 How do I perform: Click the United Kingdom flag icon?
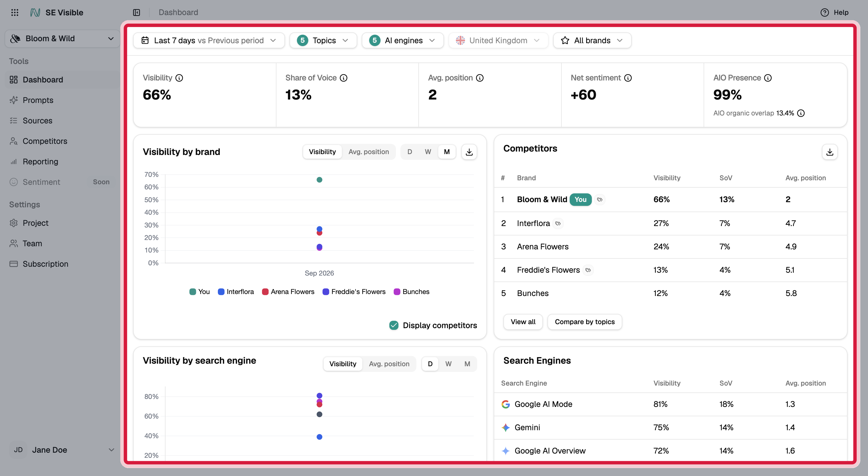460,40
